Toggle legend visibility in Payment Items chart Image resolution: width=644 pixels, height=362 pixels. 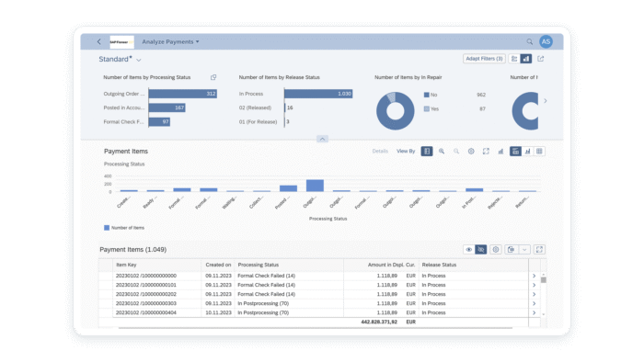pyautogui.click(x=427, y=152)
